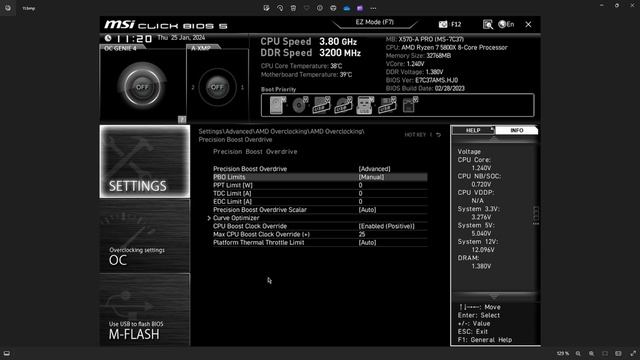
Task: Click the Photos app icon in title bar
Action: (8, 8)
